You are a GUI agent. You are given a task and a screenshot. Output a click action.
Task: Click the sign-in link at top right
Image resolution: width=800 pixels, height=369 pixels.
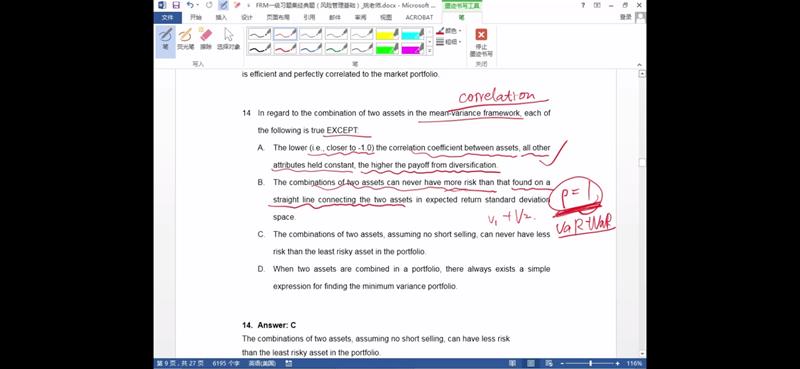(625, 17)
